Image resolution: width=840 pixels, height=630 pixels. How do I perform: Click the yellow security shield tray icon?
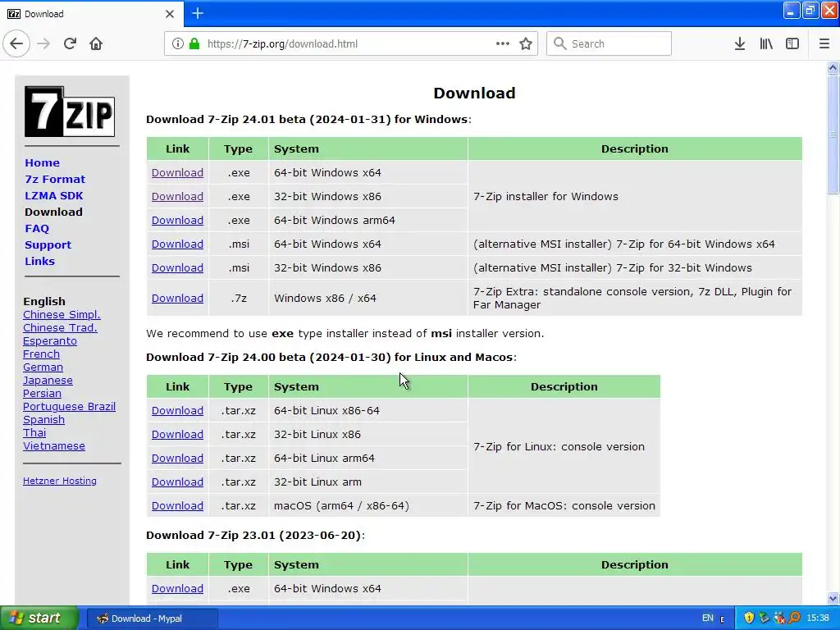(x=749, y=618)
